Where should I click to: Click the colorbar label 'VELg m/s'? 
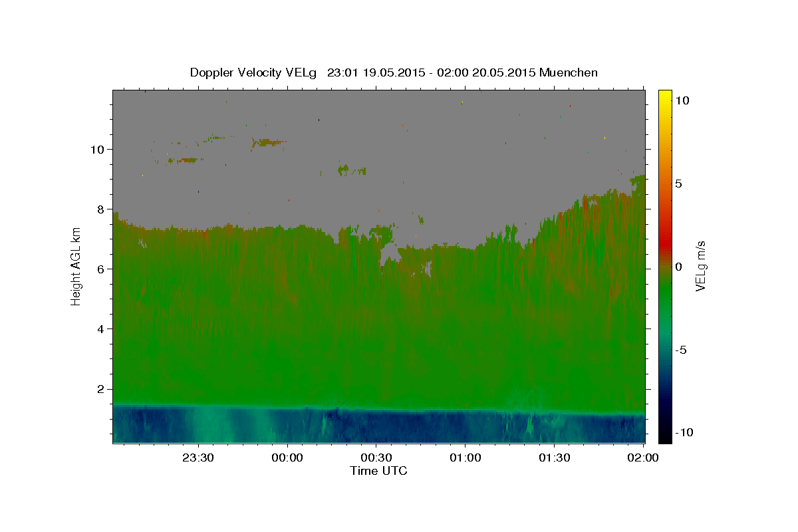700,265
